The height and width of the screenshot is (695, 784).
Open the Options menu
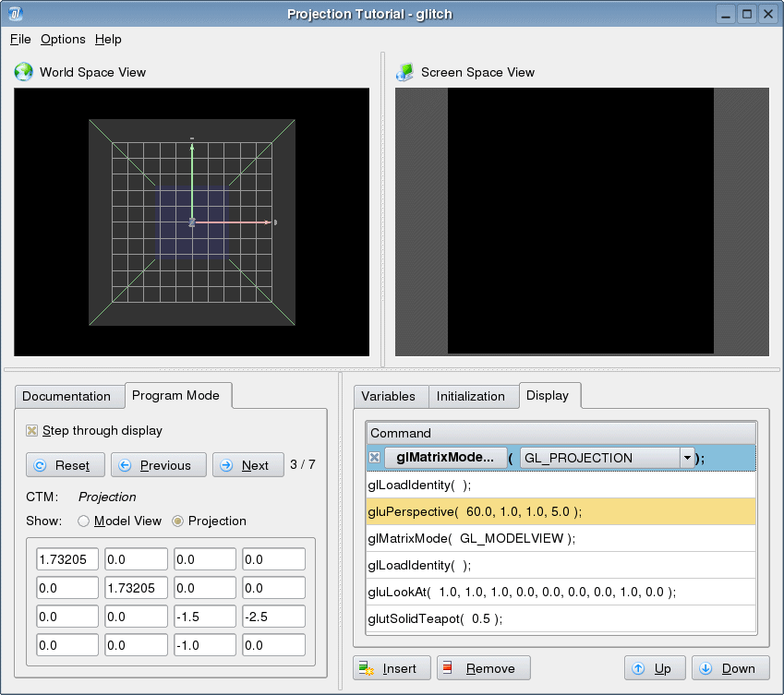pyautogui.click(x=63, y=39)
